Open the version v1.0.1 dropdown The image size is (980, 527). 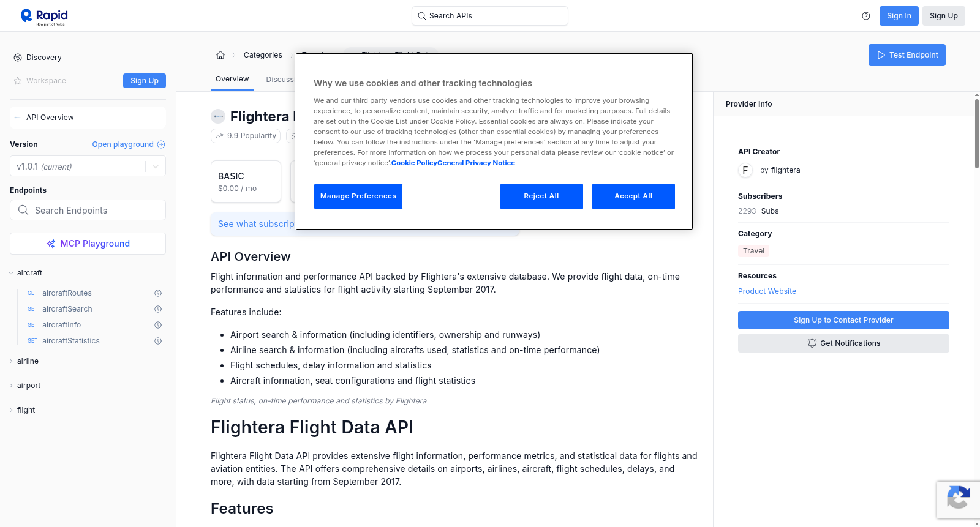(x=88, y=166)
